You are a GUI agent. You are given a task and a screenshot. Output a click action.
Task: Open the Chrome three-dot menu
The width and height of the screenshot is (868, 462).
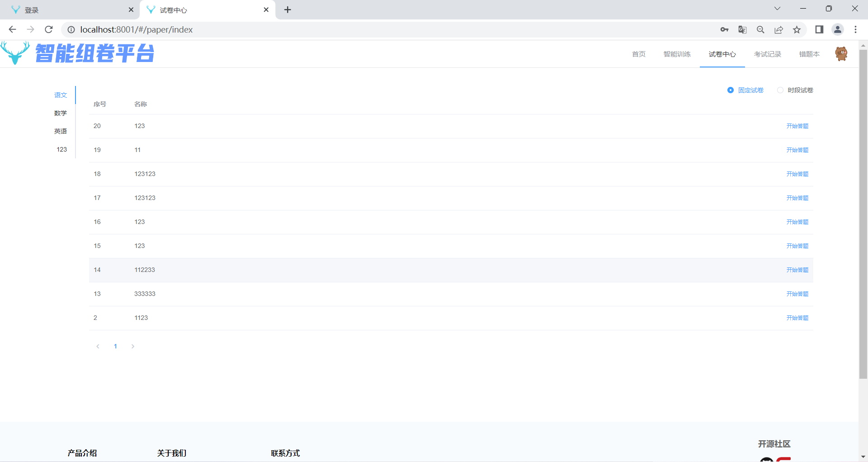pyautogui.click(x=855, y=29)
